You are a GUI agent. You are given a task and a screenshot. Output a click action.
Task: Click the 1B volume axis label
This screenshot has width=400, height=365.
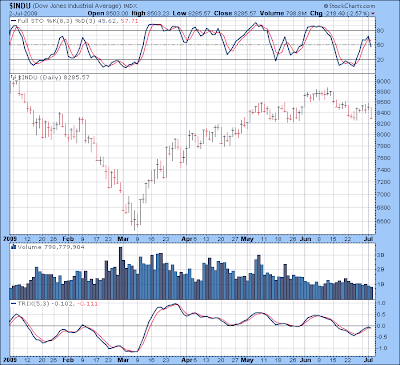click(381, 285)
